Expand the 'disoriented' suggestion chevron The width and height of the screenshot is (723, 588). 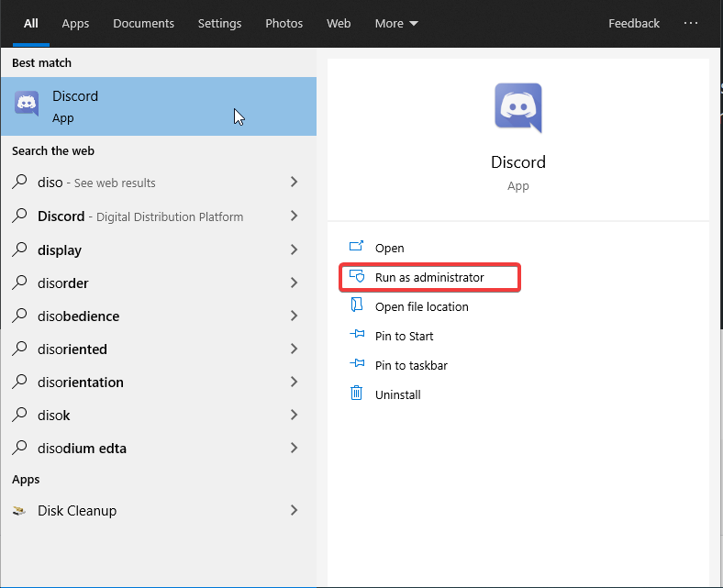(x=295, y=349)
